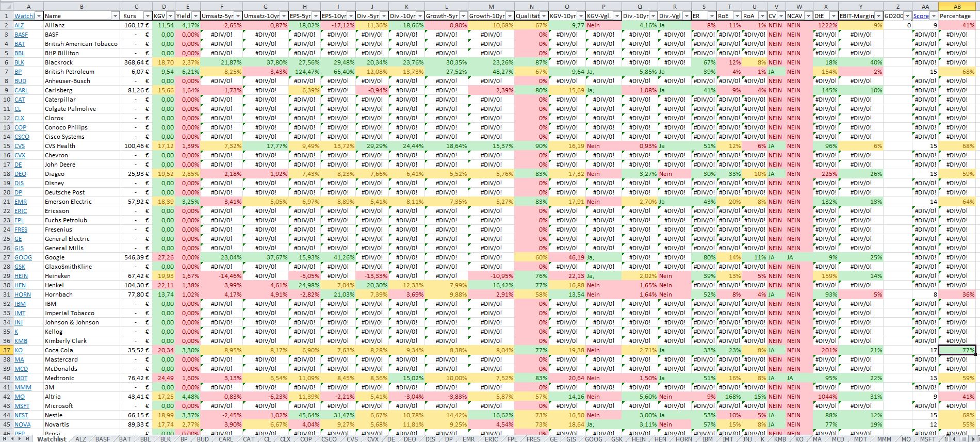Follow the HEIN hyperlink in column A
980x442 pixels.
tap(21, 276)
